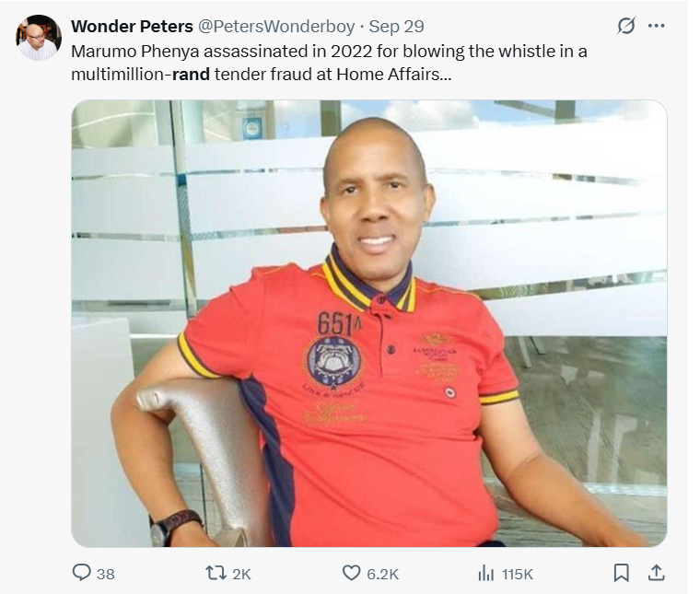This screenshot has height=594, width=700.
Task: Like the post with heart icon
Action: (x=351, y=573)
